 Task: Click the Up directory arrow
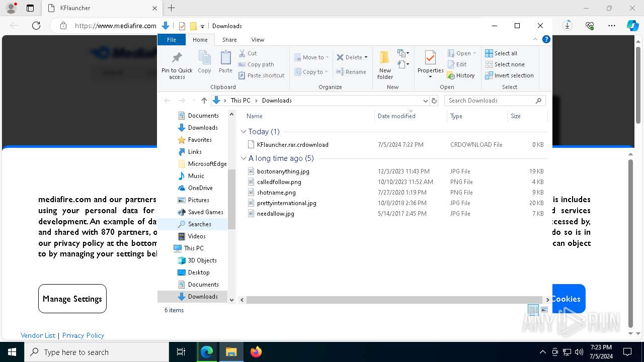pos(204,101)
